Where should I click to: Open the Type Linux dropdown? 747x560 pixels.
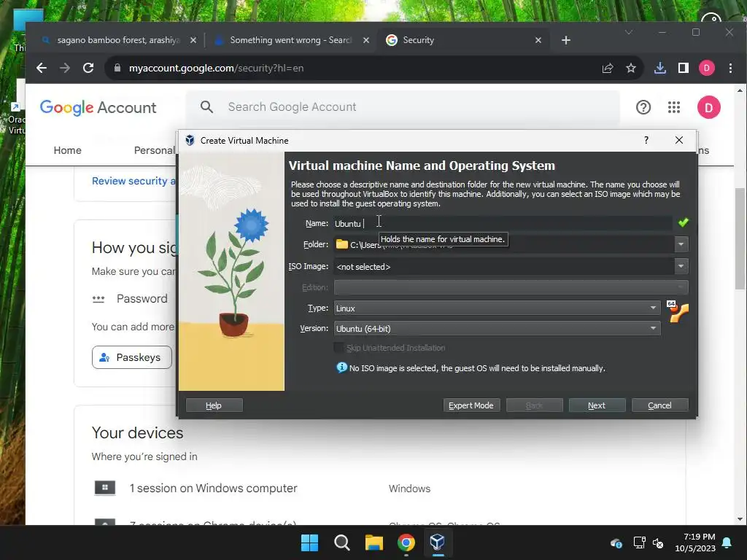[497, 308]
